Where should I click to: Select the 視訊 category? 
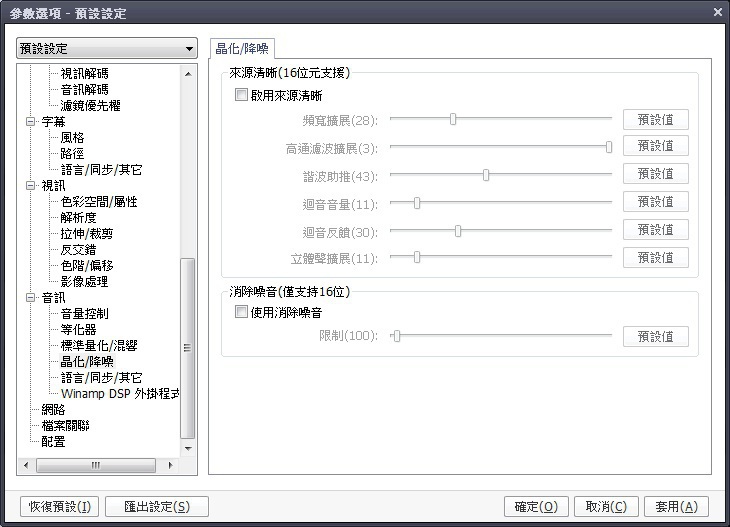53,186
